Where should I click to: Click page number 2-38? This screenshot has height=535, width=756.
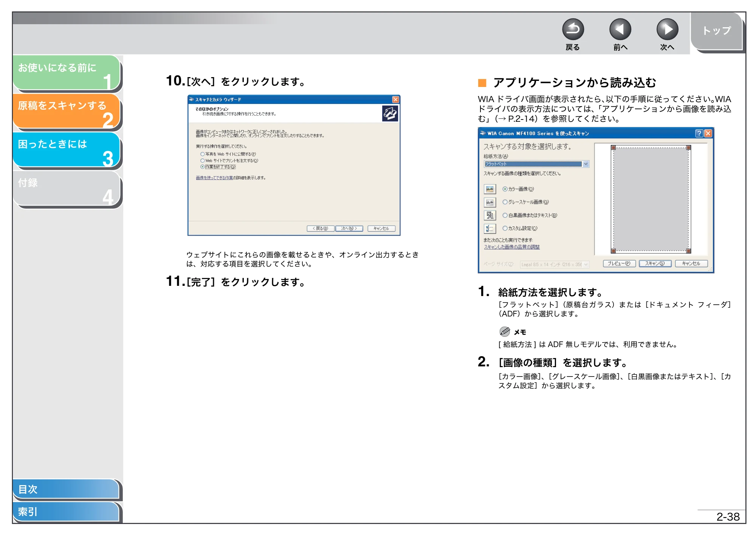[x=728, y=517]
